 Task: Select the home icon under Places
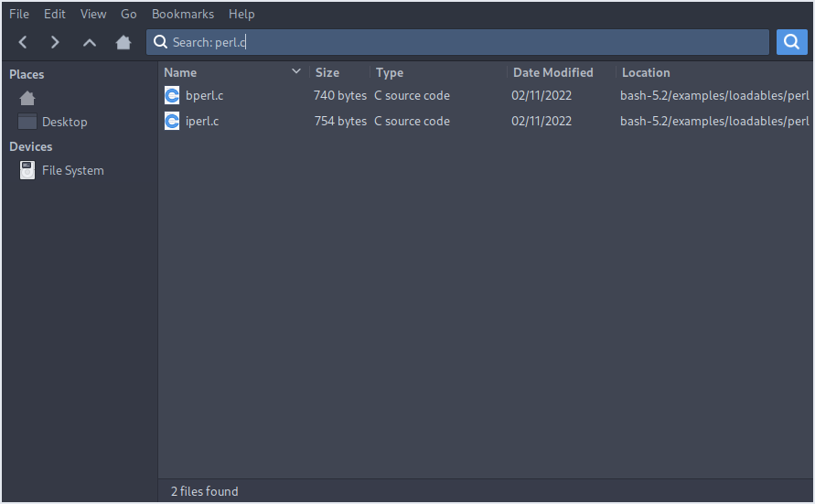[27, 98]
